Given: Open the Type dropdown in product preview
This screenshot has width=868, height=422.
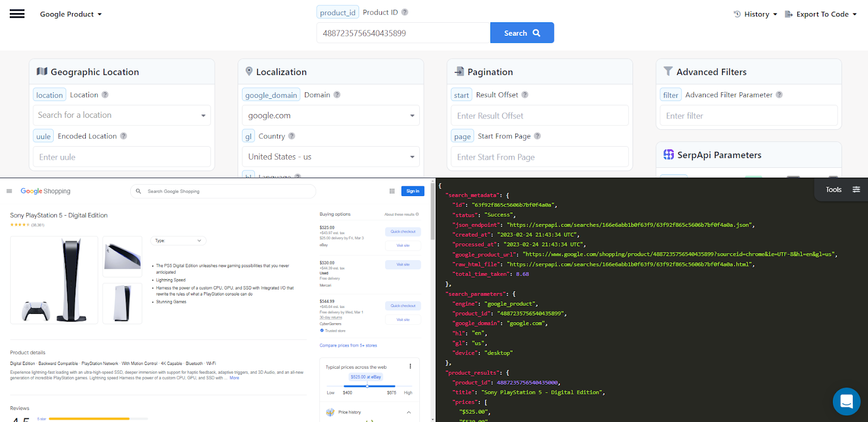Looking at the screenshot, I should point(178,241).
